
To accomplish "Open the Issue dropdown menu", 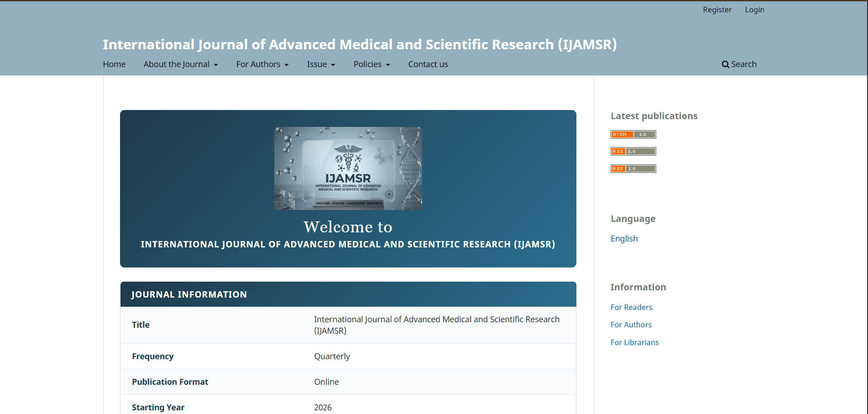I will (321, 64).
